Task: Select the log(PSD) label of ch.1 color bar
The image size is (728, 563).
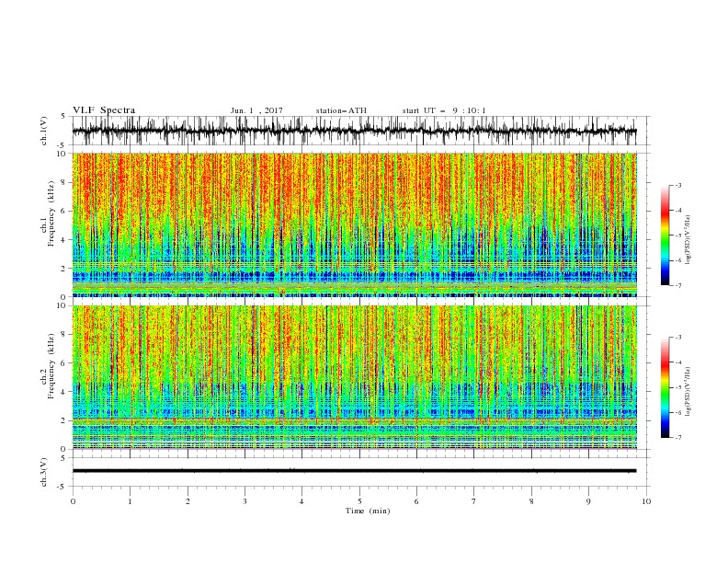Action: 688,240
